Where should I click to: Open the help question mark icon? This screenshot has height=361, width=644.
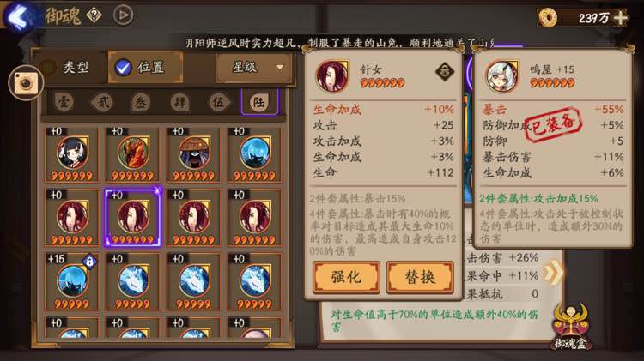click(x=94, y=15)
